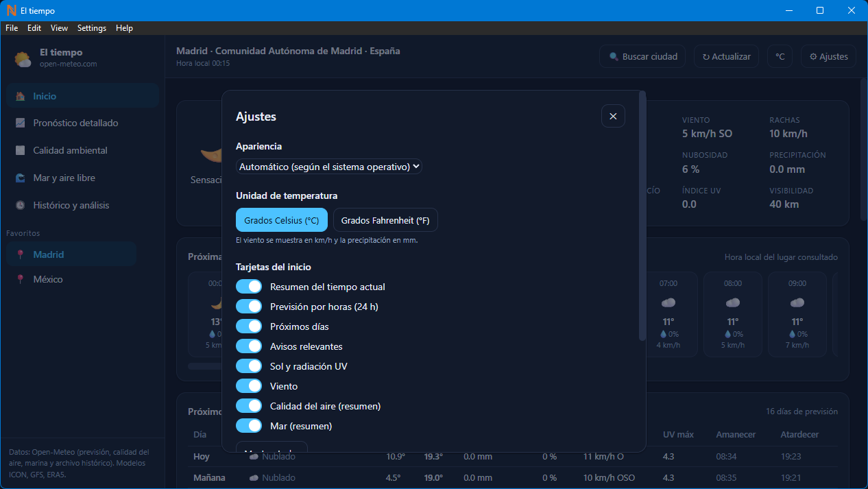Viewport: 868px width, 489px height.
Task: Toggle the Viento card switch
Action: [249, 385]
